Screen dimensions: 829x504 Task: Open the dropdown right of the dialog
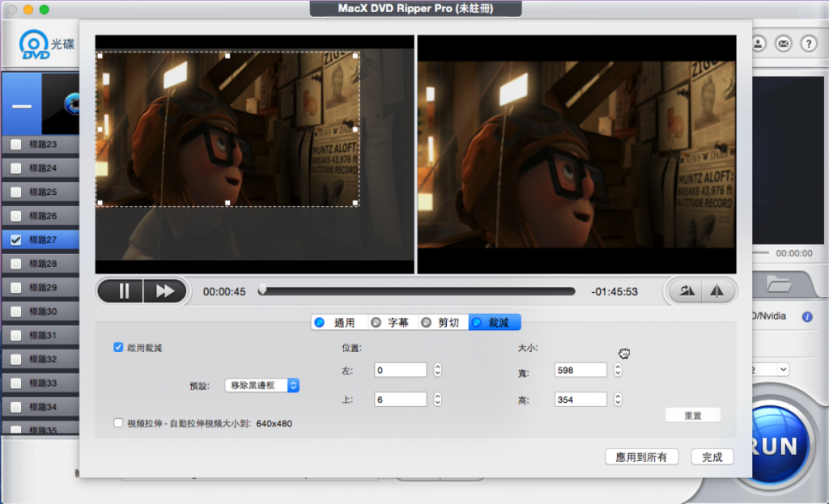(783, 369)
